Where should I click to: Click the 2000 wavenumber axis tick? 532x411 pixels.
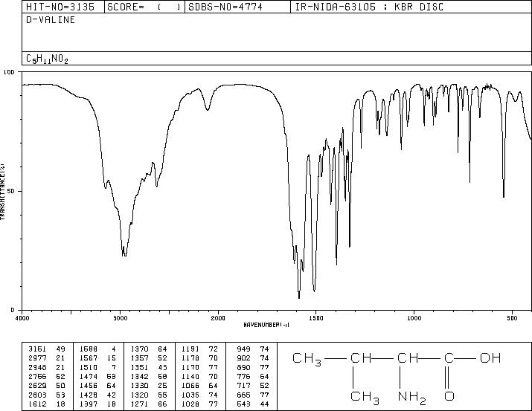pos(218,318)
